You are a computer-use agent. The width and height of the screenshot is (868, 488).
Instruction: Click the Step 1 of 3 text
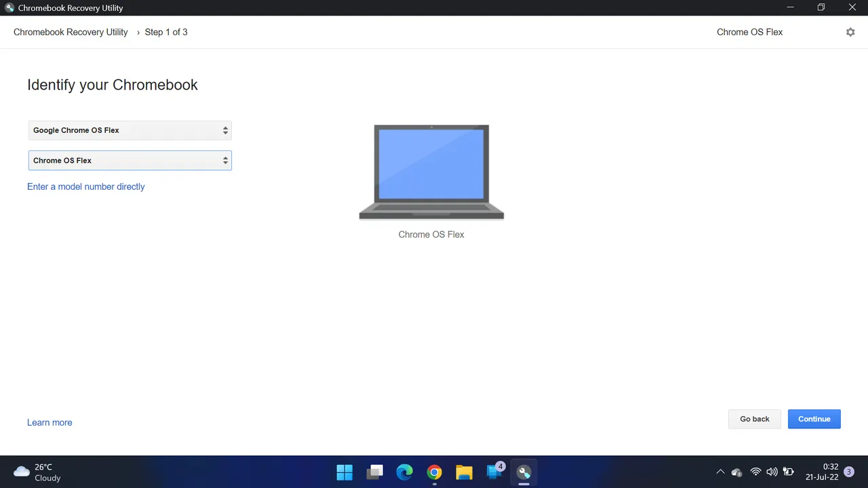tap(166, 32)
